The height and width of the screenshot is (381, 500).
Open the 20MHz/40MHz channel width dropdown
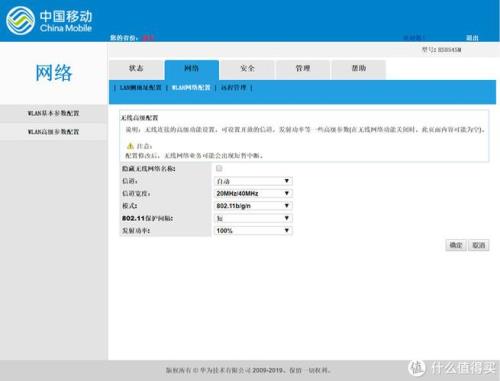coord(253,193)
